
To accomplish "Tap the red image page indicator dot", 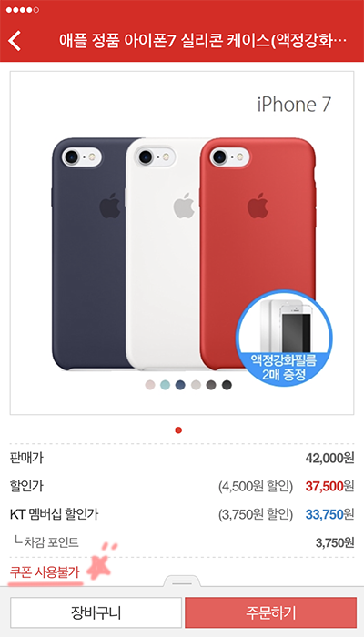I will tap(178, 430).
